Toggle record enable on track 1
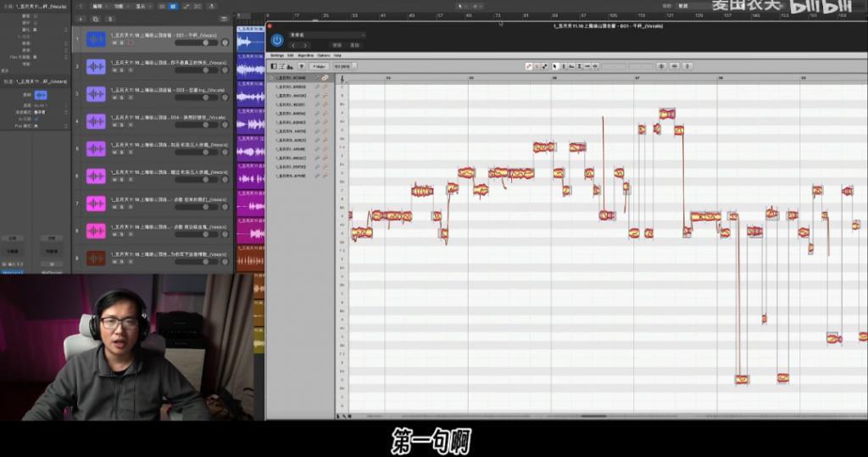 tap(131, 42)
